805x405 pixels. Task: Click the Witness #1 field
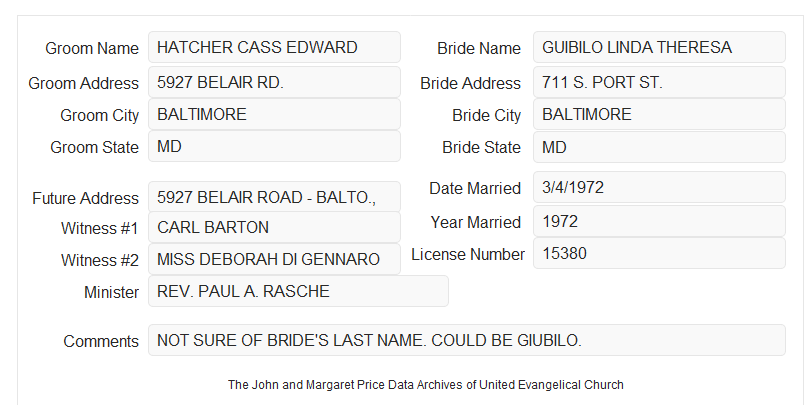coord(274,227)
